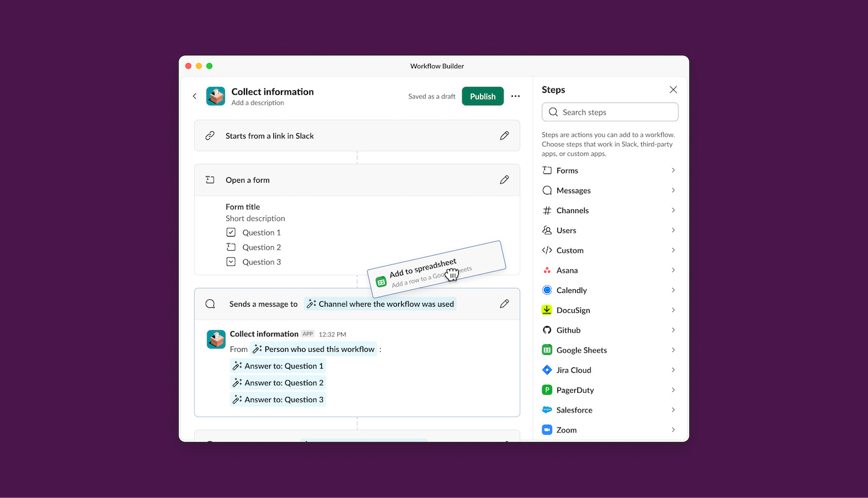Focus the Search steps field
868x498 pixels.
pyautogui.click(x=610, y=112)
